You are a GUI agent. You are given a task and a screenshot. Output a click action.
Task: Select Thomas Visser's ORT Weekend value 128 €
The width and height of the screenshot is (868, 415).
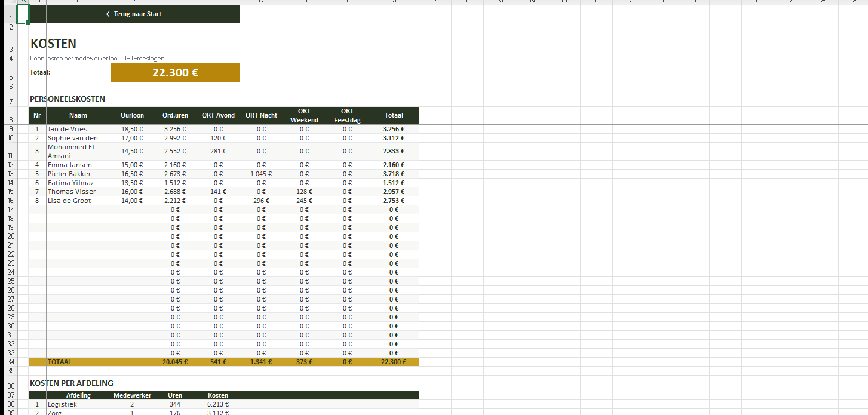pos(304,192)
